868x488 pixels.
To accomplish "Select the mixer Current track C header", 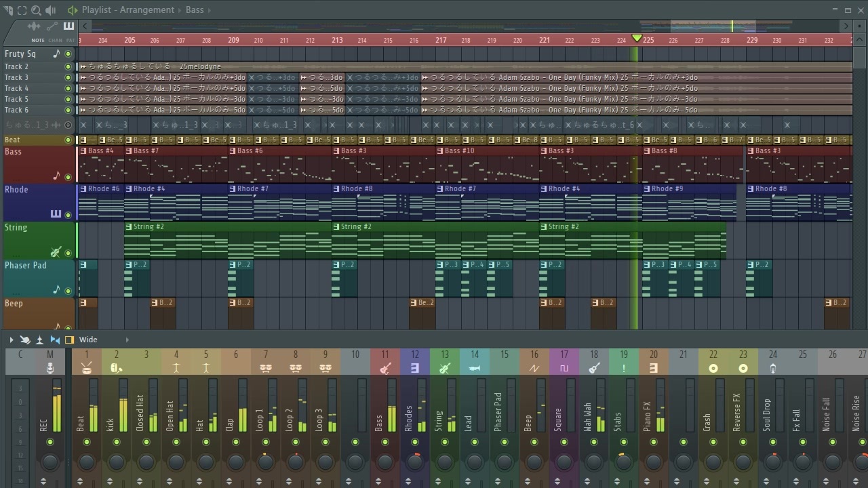I will coord(20,362).
